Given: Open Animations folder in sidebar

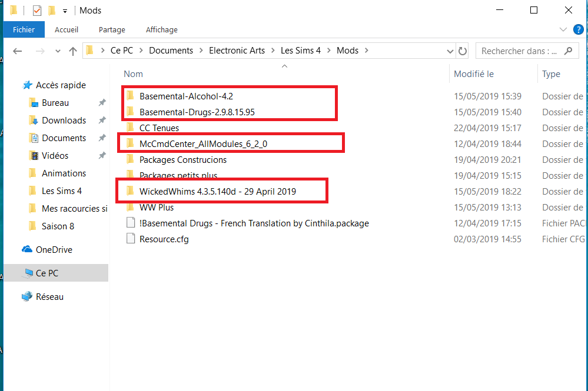Looking at the screenshot, I should 64,173.
